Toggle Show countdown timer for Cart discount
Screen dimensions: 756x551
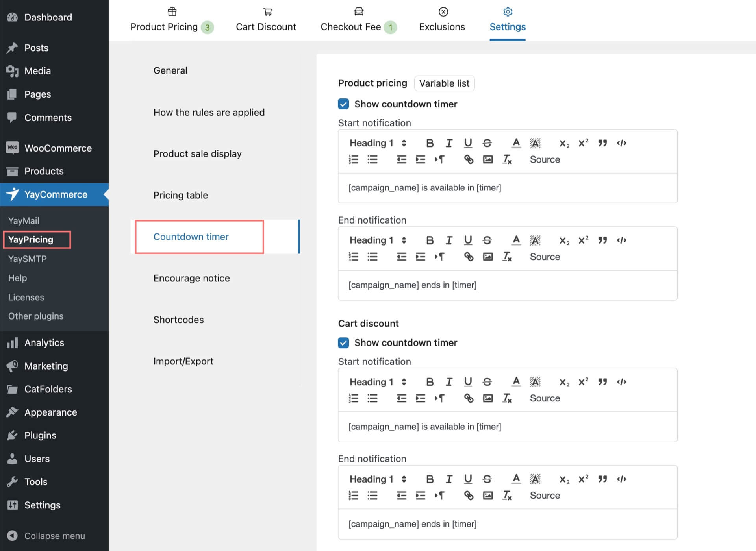click(343, 342)
